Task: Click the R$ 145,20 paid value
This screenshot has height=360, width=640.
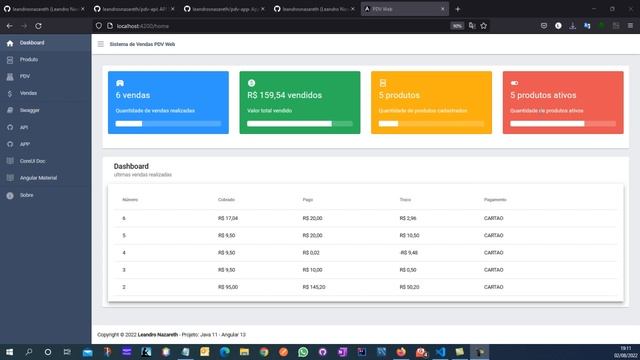Action: click(313, 287)
